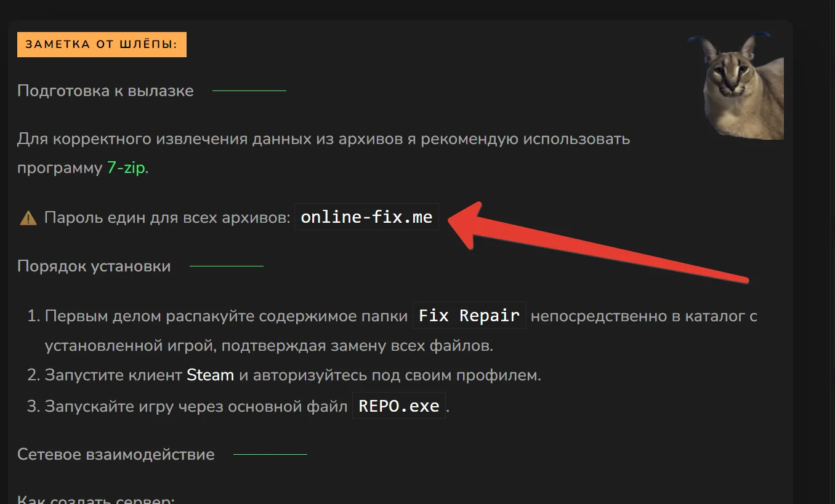Image resolution: width=835 pixels, height=504 pixels.
Task: Click green divider line after Сетевое взаимодействие
Action: 270,455
